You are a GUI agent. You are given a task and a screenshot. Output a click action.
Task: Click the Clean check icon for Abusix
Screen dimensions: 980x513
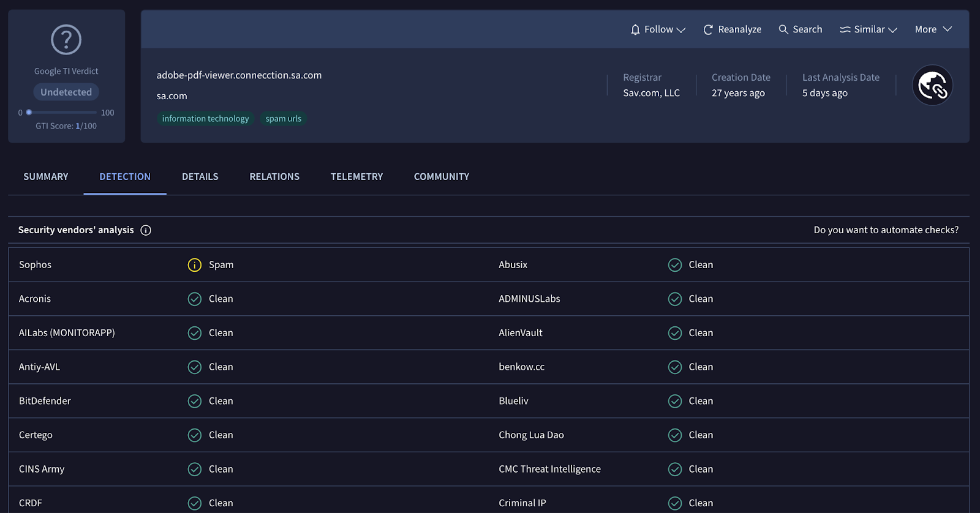coord(675,265)
